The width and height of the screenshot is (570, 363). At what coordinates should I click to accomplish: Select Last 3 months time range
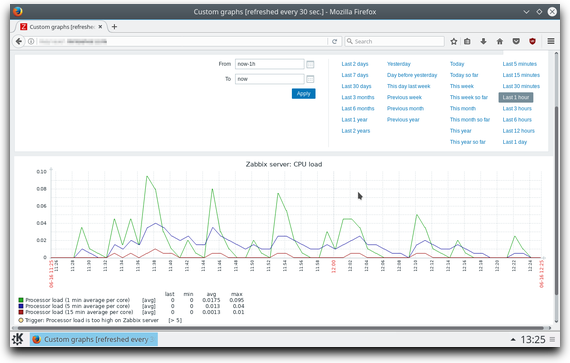point(358,97)
